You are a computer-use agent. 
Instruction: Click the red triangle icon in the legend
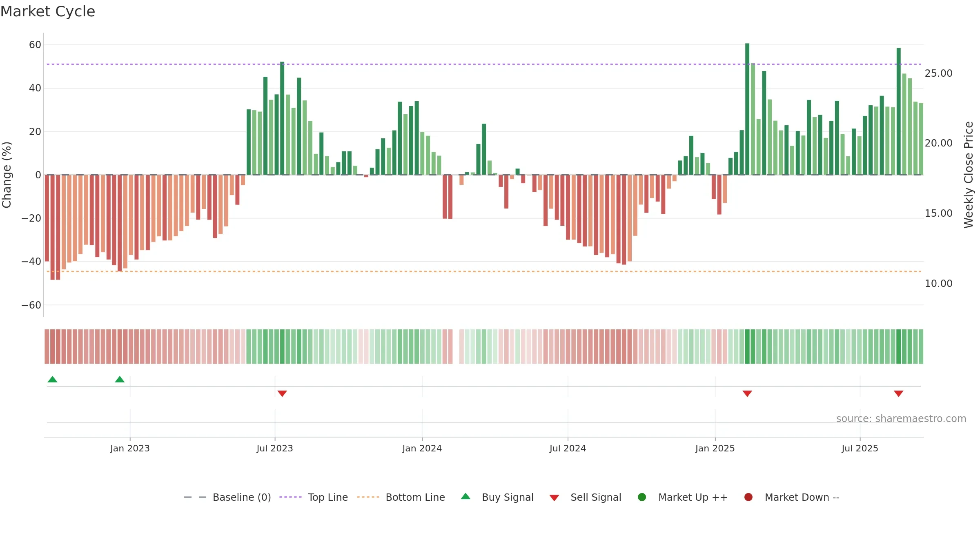[x=554, y=498]
